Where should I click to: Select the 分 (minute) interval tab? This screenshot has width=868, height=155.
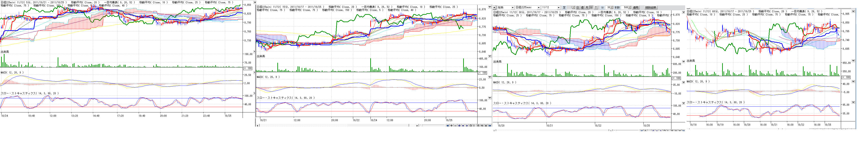tap(591, 7)
